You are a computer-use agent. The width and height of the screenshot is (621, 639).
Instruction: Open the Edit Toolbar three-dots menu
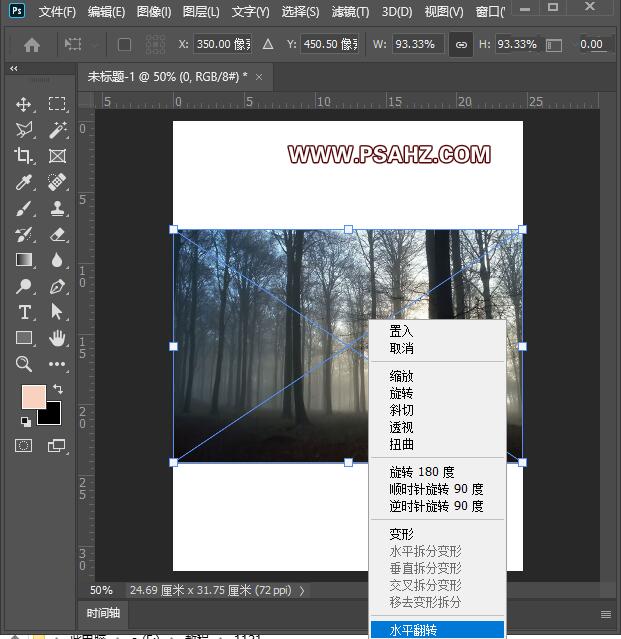[x=57, y=364]
